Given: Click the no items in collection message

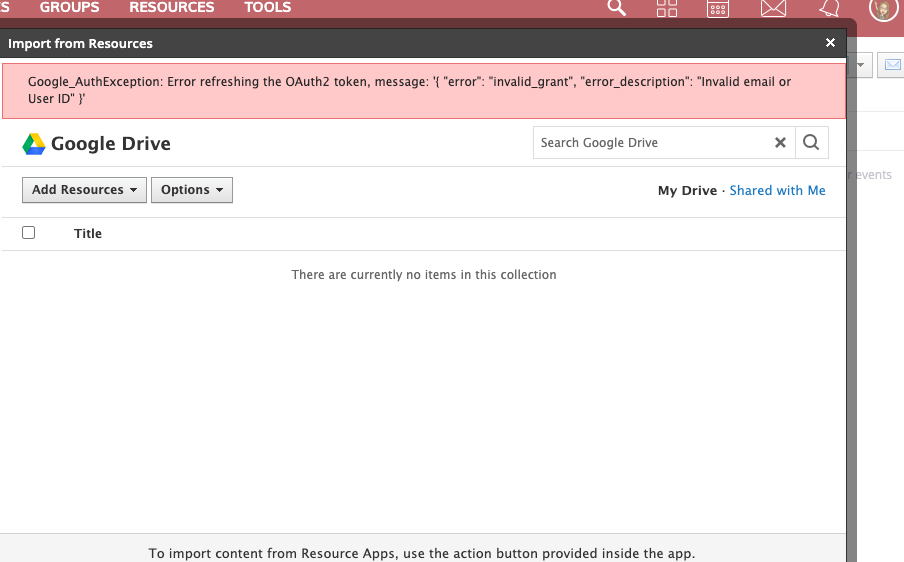Looking at the screenshot, I should [x=424, y=274].
